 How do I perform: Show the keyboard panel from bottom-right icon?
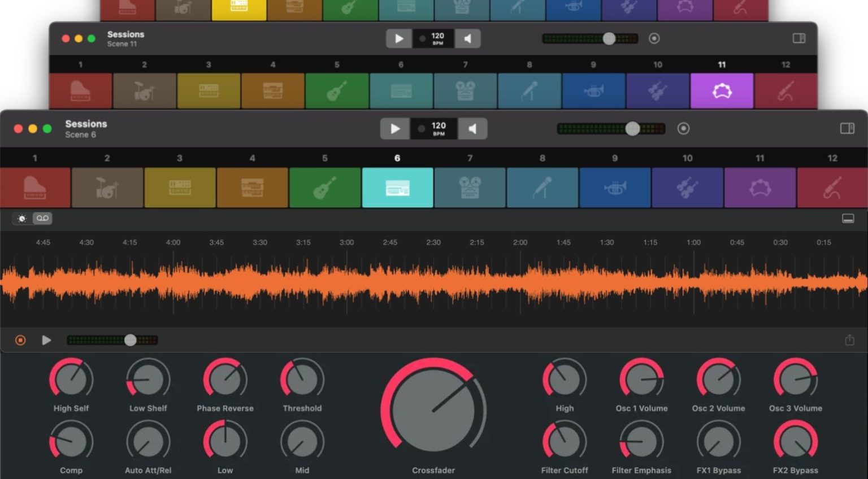point(848,218)
